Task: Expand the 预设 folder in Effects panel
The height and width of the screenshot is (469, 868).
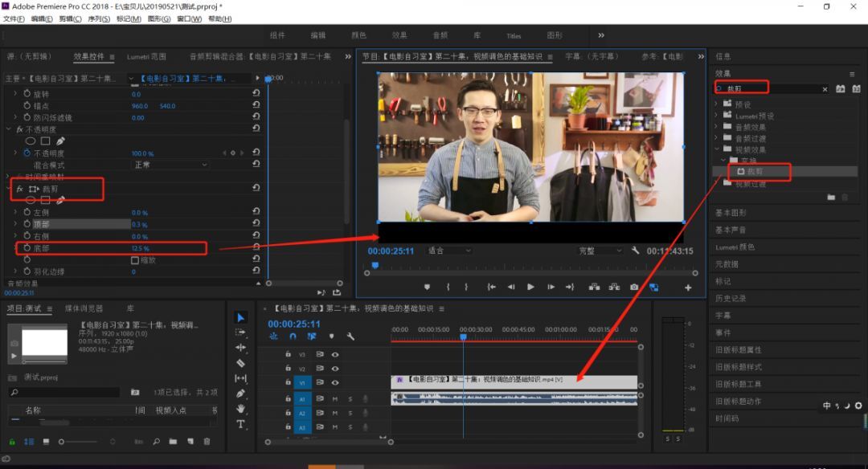Action: pos(717,104)
